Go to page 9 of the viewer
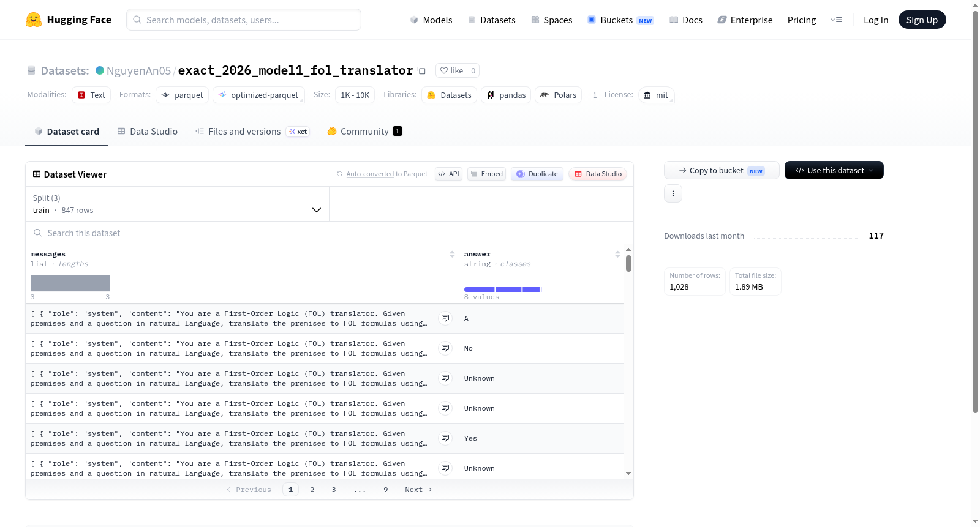 pos(386,490)
